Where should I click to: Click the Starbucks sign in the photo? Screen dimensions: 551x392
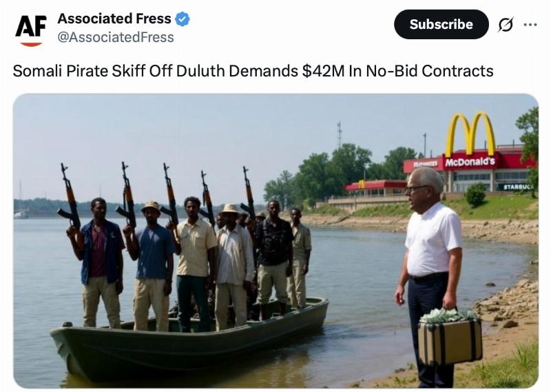pyautogui.click(x=518, y=187)
